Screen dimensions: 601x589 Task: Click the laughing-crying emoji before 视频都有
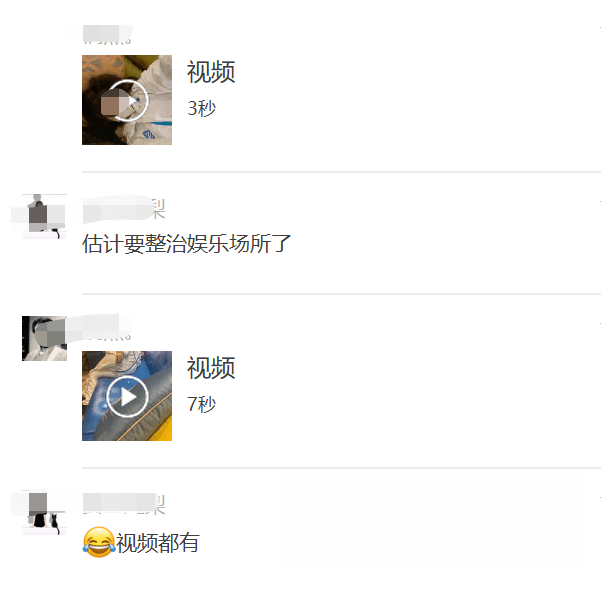[99, 542]
